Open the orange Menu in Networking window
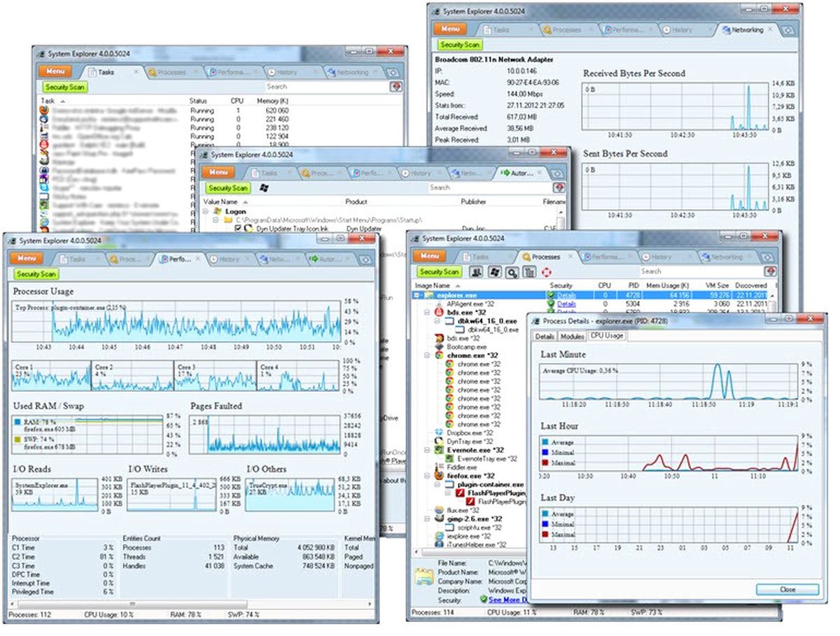The image size is (840, 636). pyautogui.click(x=450, y=29)
